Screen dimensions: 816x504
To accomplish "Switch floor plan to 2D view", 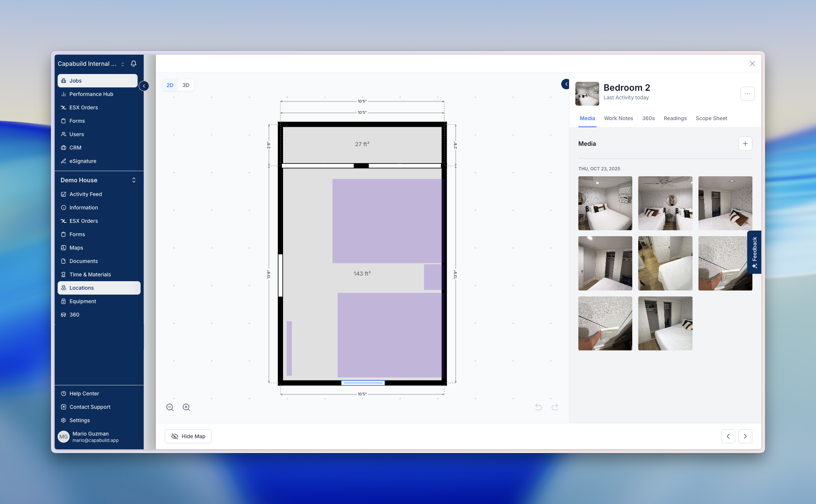I will [170, 85].
